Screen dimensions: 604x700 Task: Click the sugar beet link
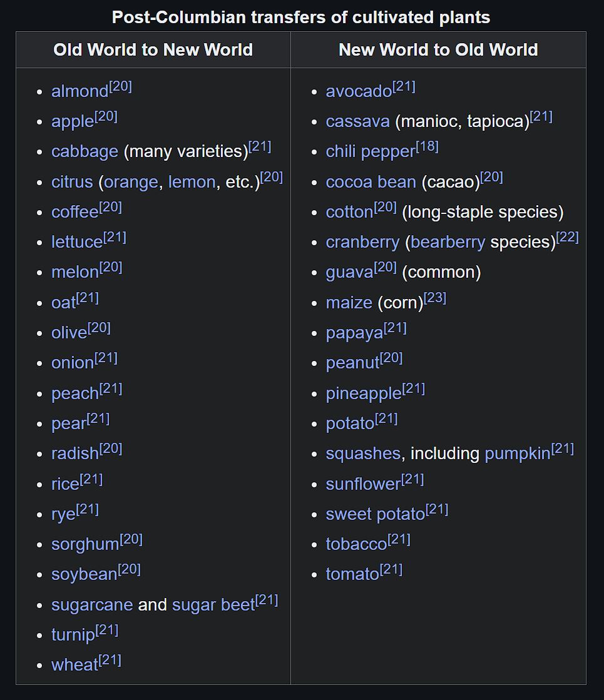[213, 604]
